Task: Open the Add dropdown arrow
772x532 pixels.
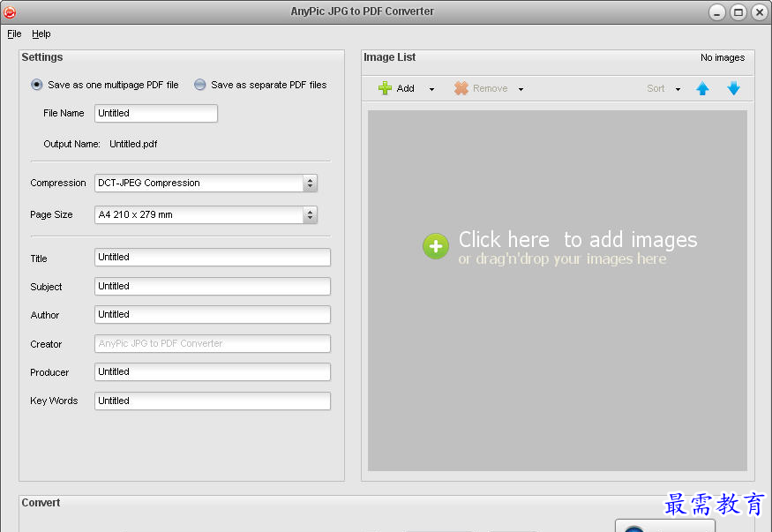Action: click(x=431, y=89)
